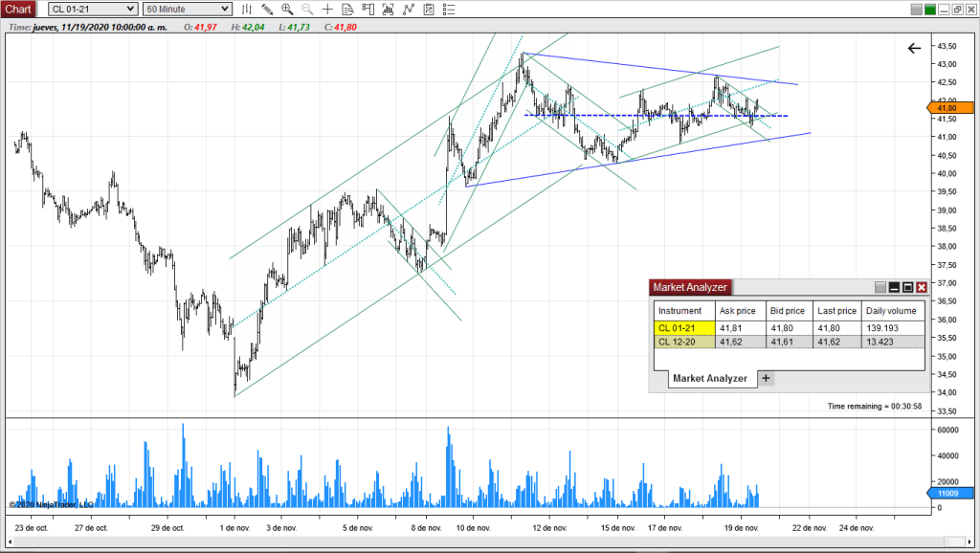Activate the crosshair cursor tool

coord(327,9)
